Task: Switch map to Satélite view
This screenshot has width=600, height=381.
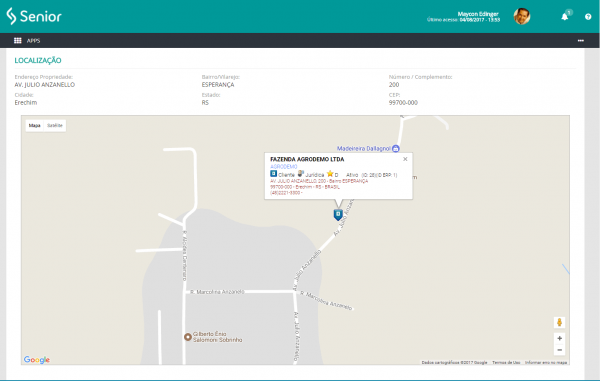Action: (55, 125)
